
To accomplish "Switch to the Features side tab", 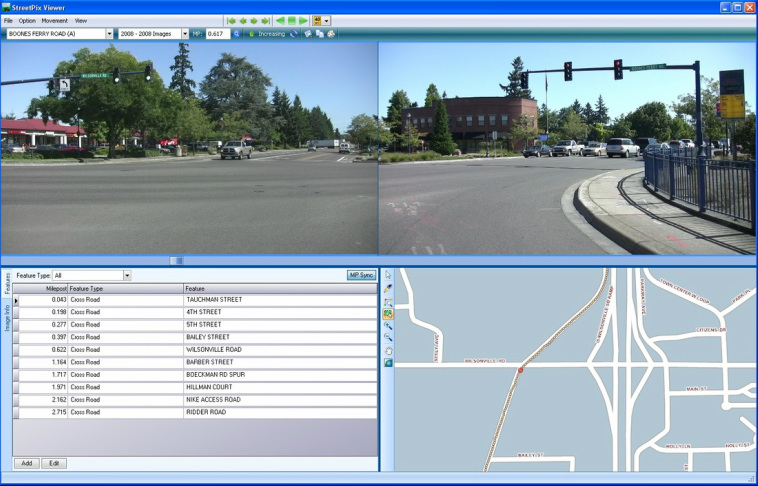I will pos(7,283).
